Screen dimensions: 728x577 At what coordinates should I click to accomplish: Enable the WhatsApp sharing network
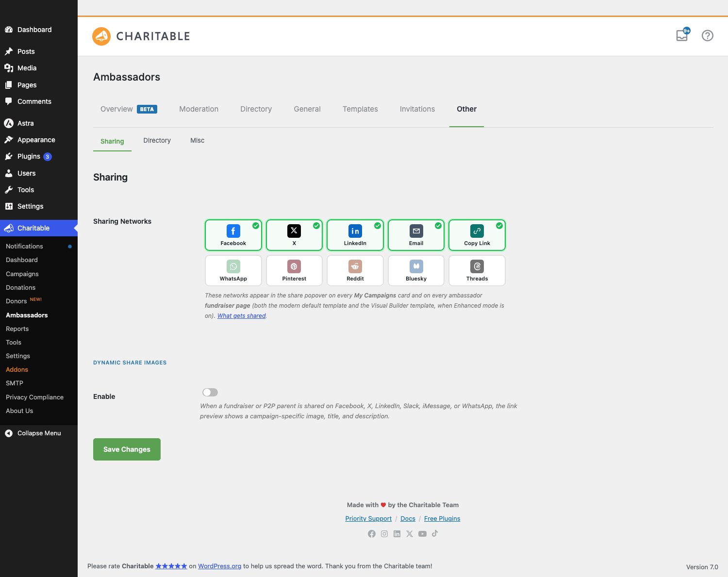point(233,271)
